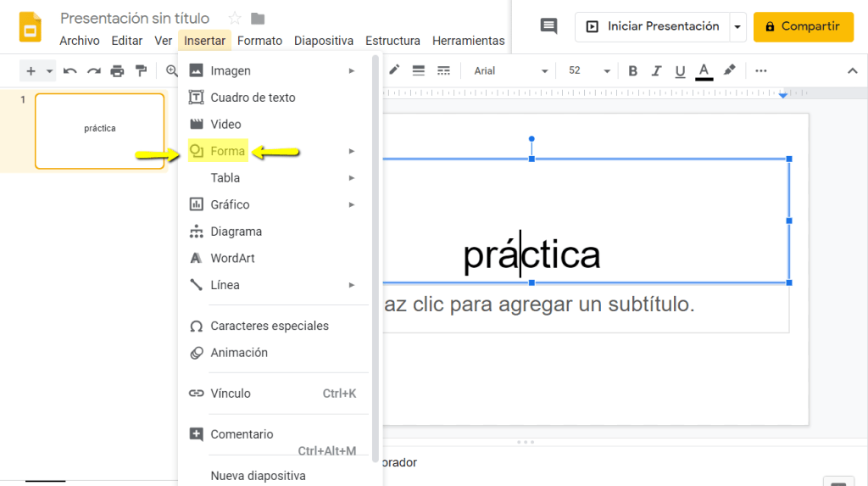Click the text color A button
868x486 pixels.
coord(704,70)
